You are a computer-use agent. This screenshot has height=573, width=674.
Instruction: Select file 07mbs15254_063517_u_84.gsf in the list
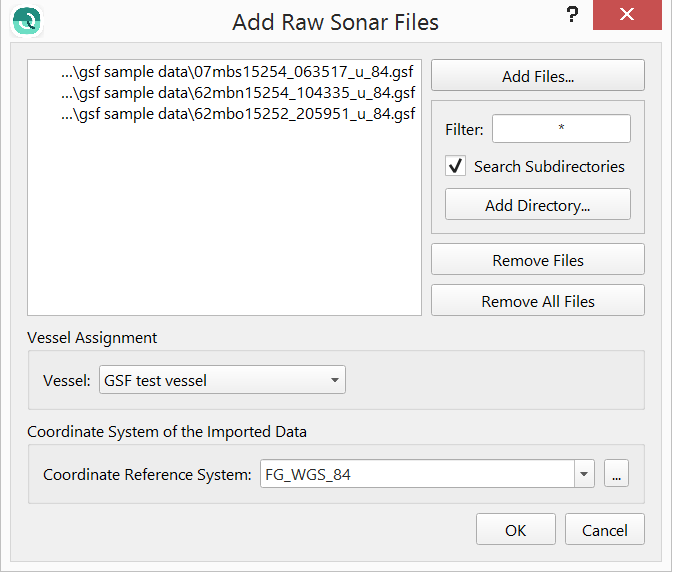(x=237, y=72)
